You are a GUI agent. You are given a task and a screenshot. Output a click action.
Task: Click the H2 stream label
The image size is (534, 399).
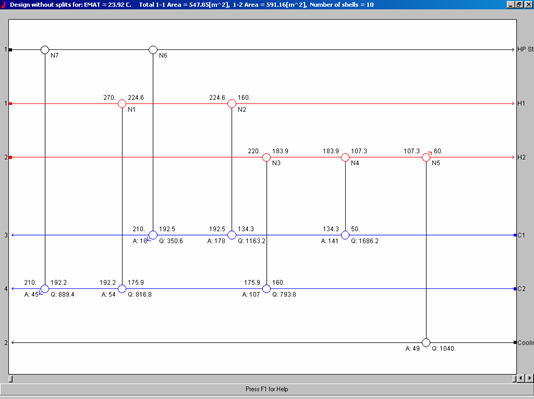tap(521, 157)
